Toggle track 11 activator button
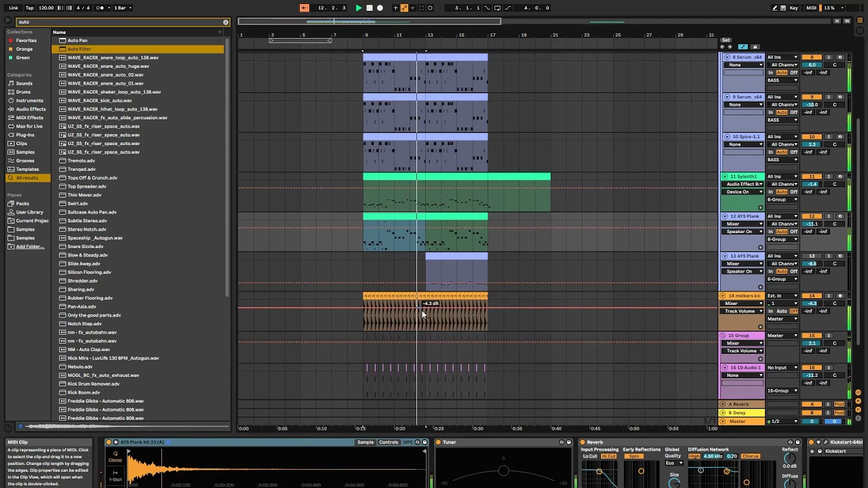This screenshot has height=488, width=868. (x=812, y=176)
